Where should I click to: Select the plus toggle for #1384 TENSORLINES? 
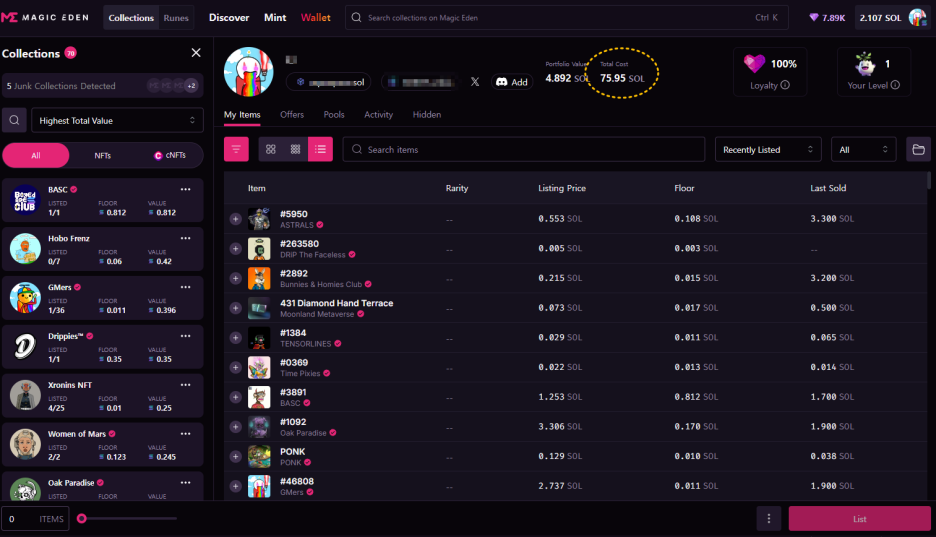pos(236,338)
